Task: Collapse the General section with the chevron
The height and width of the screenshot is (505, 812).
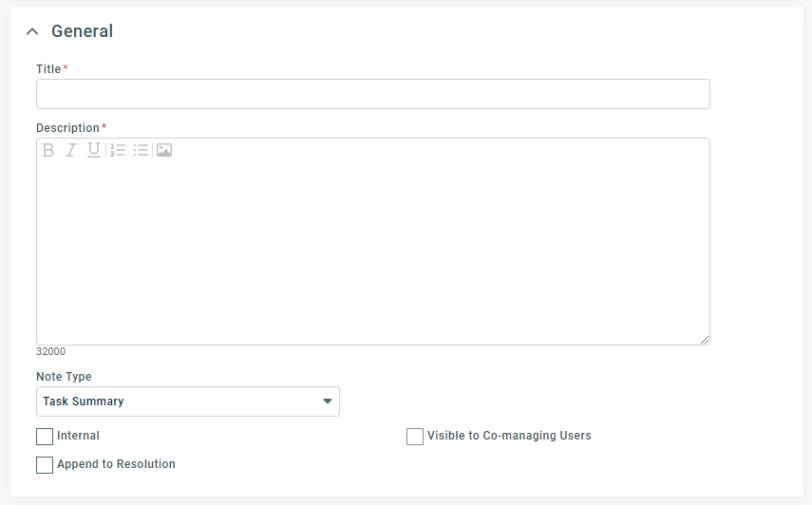Action: tap(32, 31)
